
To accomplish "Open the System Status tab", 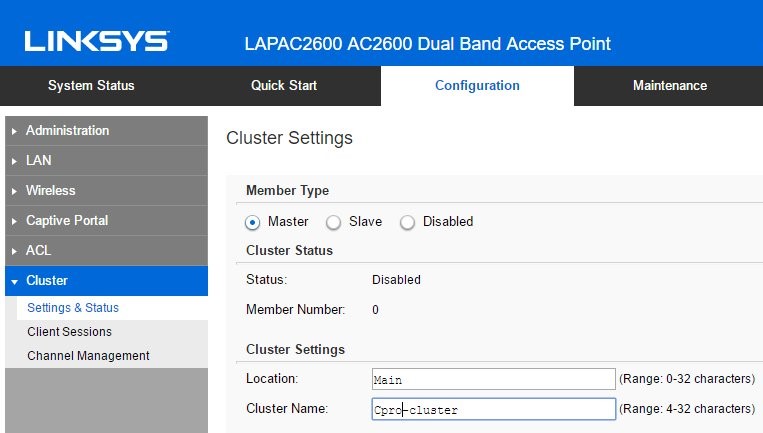I will click(91, 86).
